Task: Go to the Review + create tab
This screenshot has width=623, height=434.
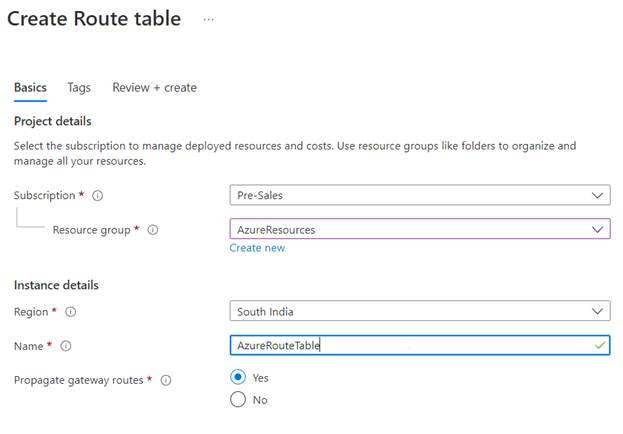Action: tap(155, 87)
